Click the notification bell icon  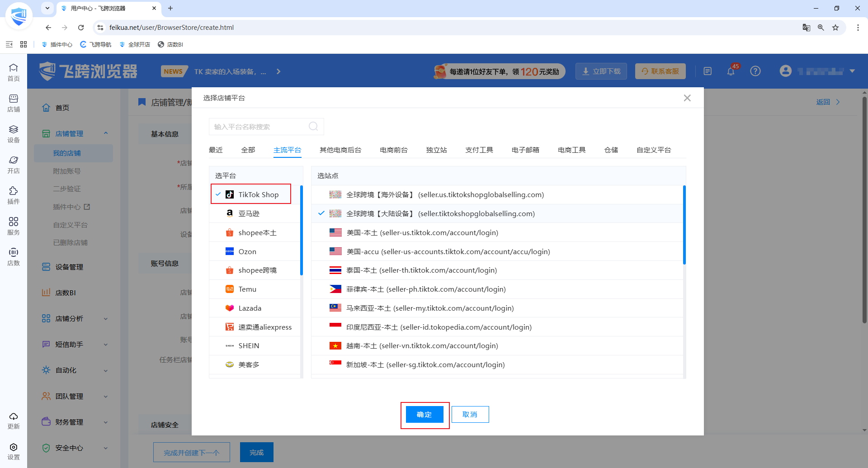coord(731,71)
